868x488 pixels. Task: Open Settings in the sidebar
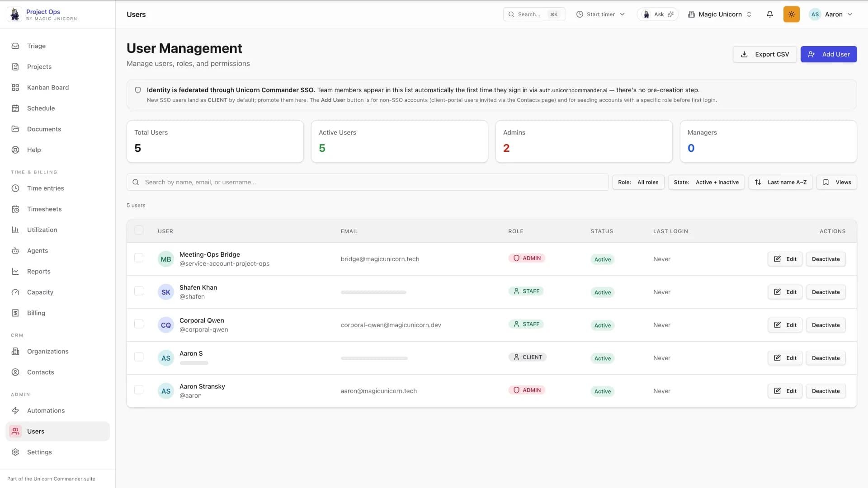(57, 452)
